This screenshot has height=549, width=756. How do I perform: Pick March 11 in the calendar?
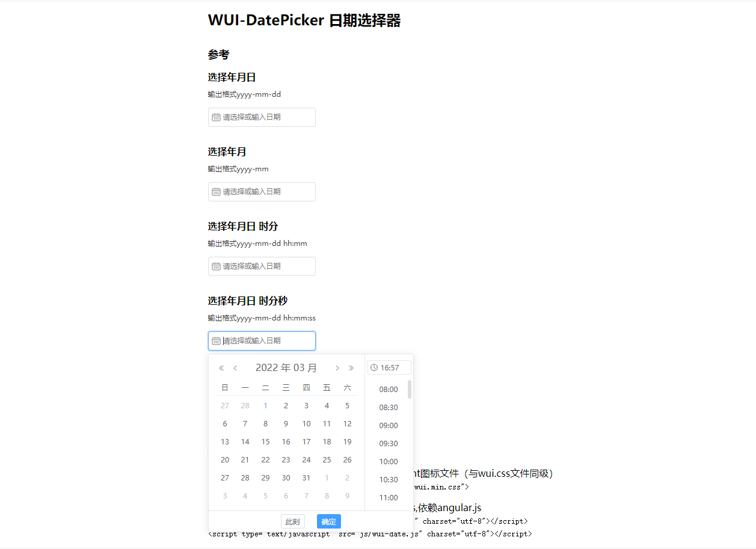(x=327, y=424)
